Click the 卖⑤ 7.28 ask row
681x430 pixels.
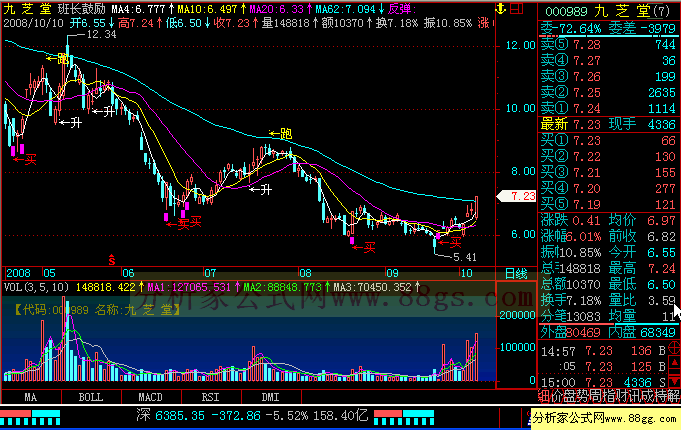(x=608, y=44)
